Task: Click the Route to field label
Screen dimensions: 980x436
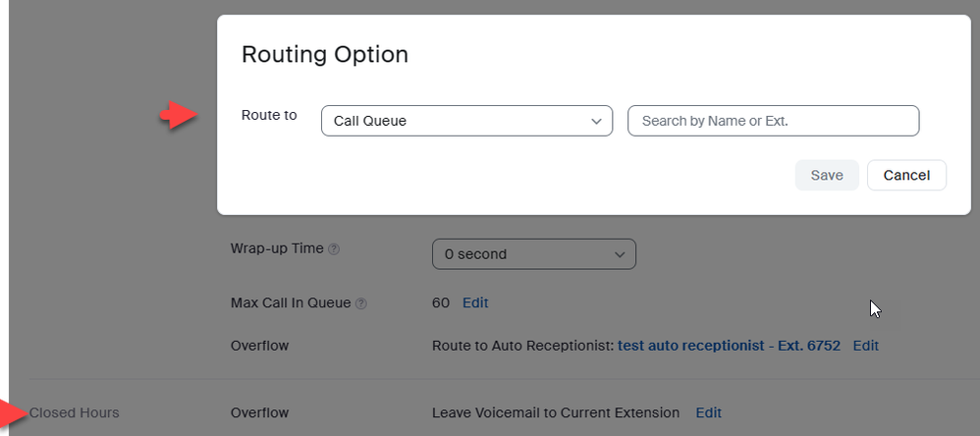Action: [x=269, y=116]
